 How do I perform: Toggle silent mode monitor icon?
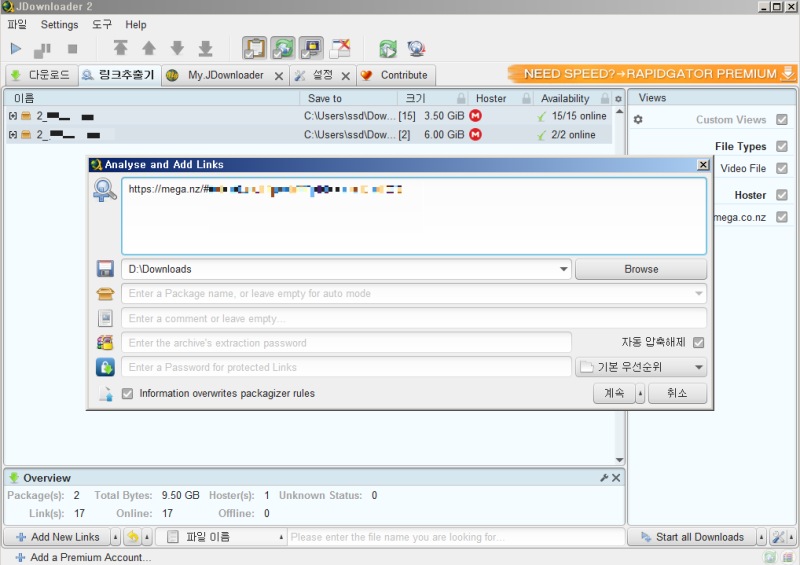pos(311,48)
